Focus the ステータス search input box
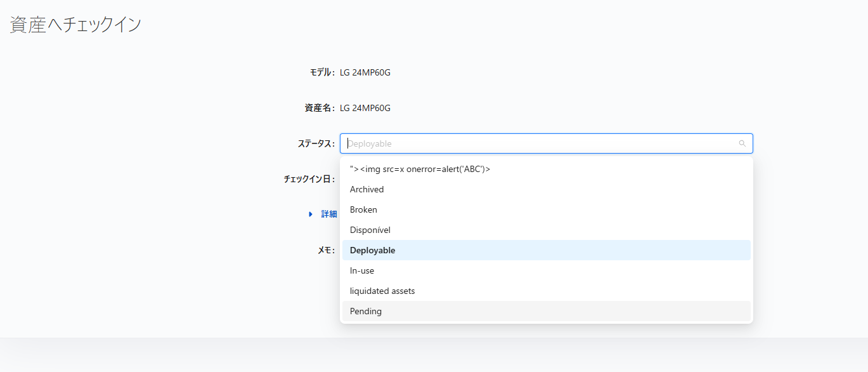This screenshot has width=868, height=372. [x=546, y=143]
